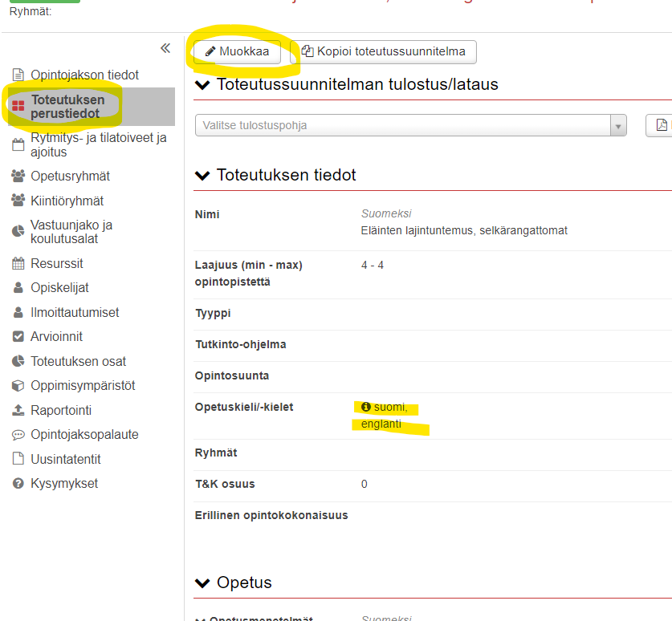Viewport: 672px width, 621px height.
Task: Click the info icon beside suomi
Action: [366, 408]
